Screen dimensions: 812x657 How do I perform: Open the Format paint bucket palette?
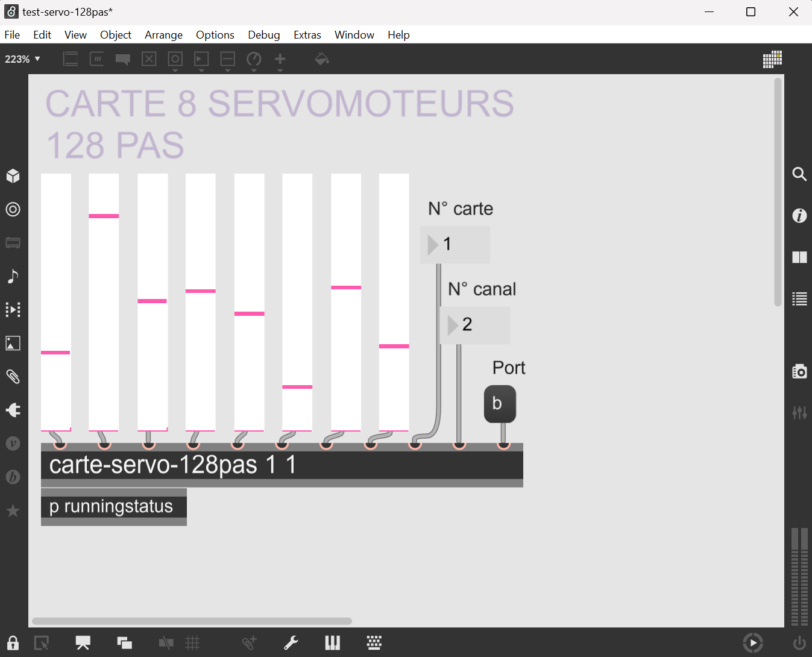pyautogui.click(x=321, y=59)
